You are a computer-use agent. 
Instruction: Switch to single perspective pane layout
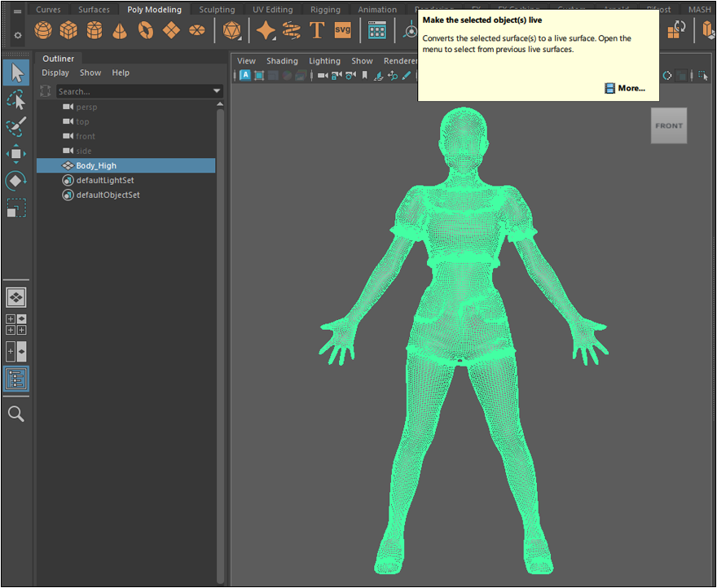click(15, 297)
